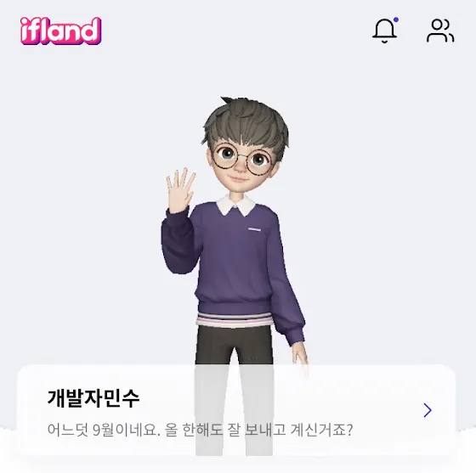Tap the avatar's lowered left hand

300,358
